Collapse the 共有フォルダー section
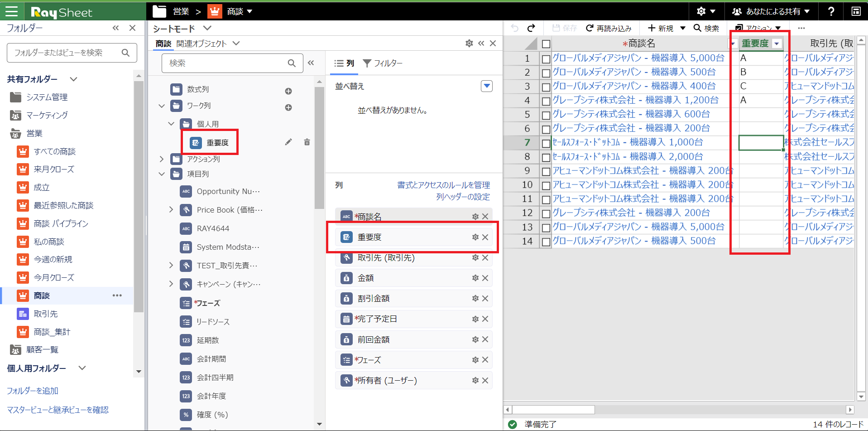 coord(73,79)
